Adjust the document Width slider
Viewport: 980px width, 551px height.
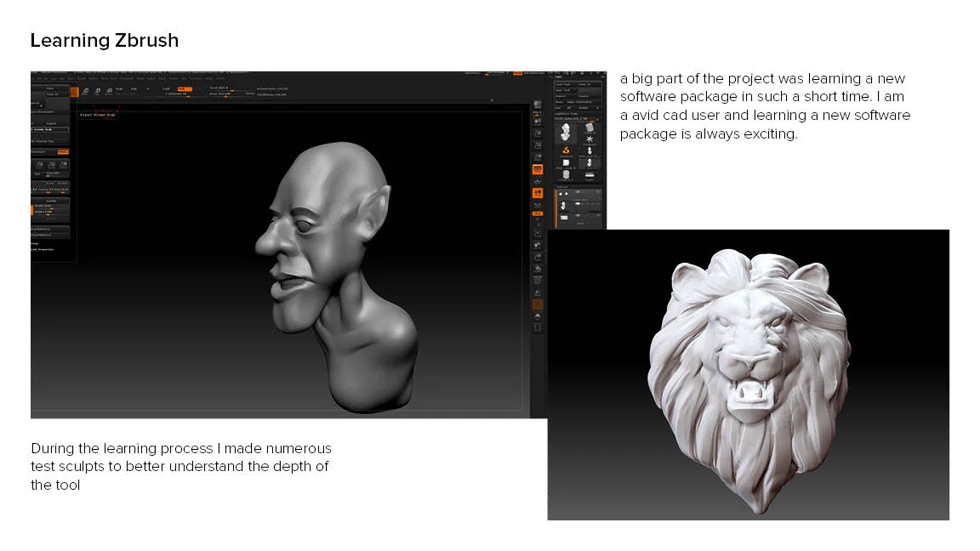point(50,206)
